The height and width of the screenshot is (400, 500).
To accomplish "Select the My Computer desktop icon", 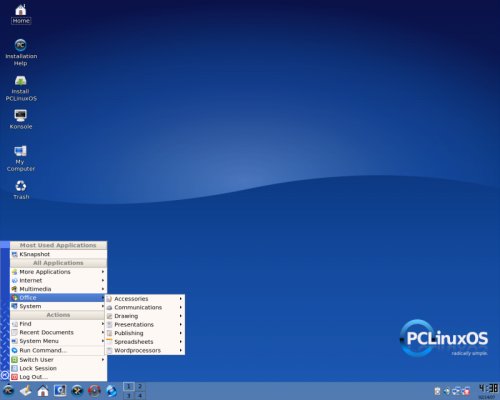I will pos(21,158).
